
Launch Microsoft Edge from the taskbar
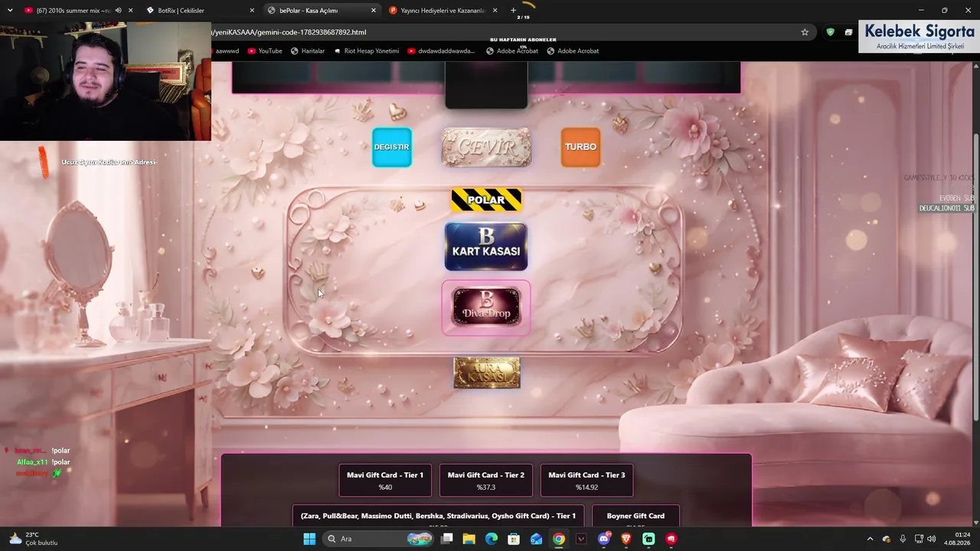(492, 539)
